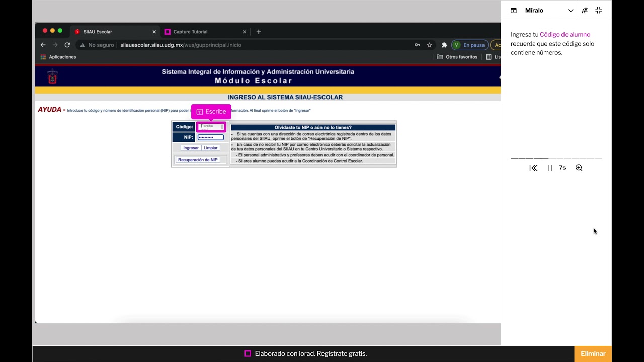Bookmark the page with the star icon
This screenshot has width=644, height=362.
(x=429, y=45)
